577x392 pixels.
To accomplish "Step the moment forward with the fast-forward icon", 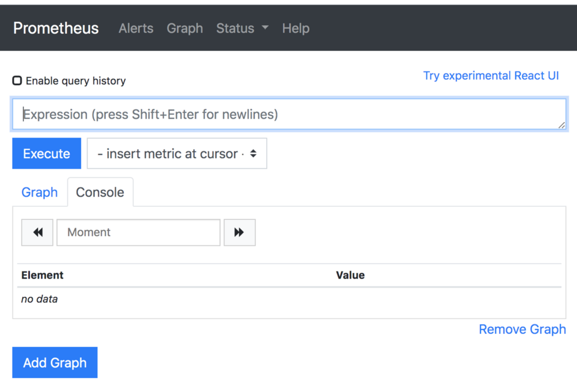I will [x=239, y=232].
